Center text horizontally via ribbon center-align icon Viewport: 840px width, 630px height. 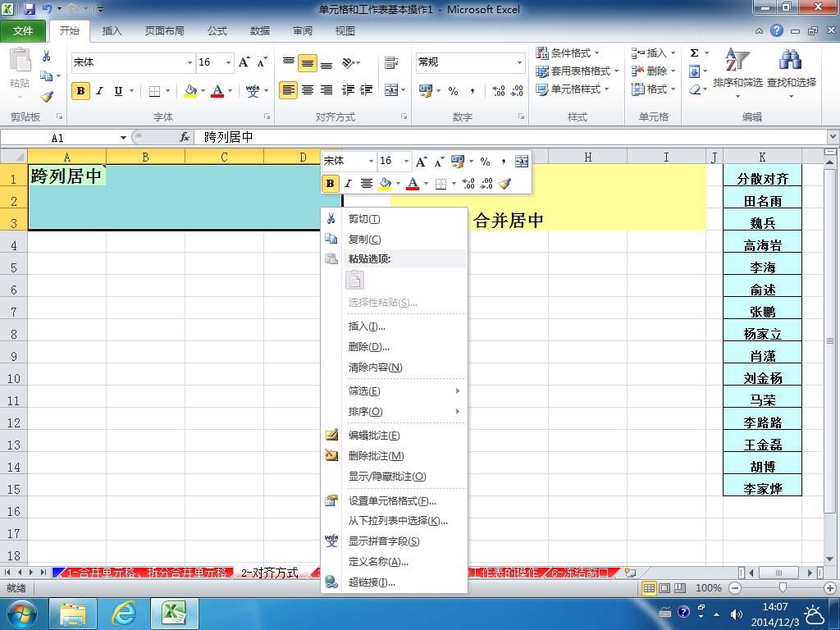point(308,90)
